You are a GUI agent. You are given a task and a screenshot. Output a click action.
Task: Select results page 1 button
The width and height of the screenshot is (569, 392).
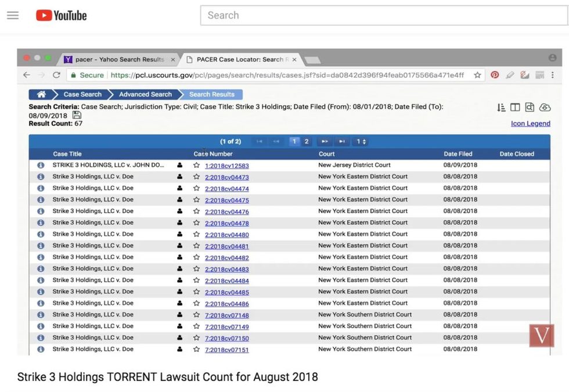(x=294, y=142)
